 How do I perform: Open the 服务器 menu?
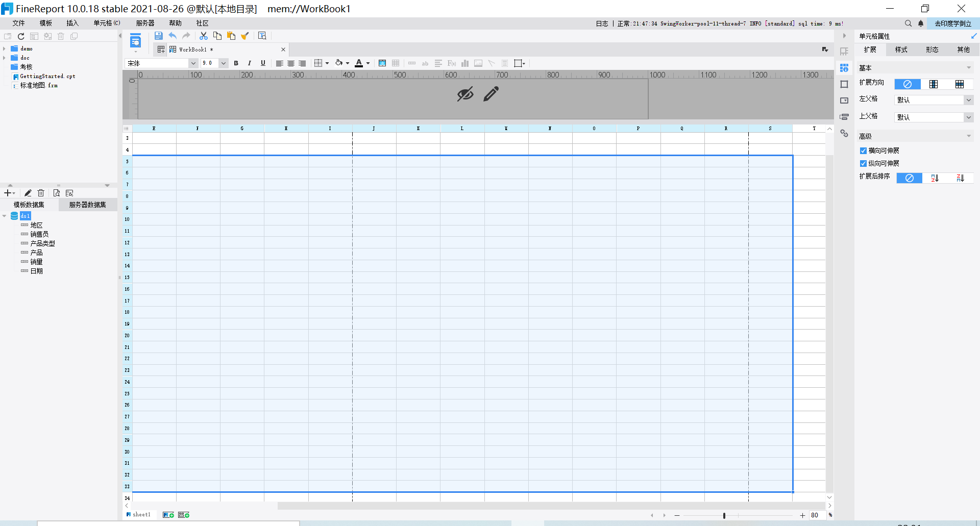[x=145, y=23]
